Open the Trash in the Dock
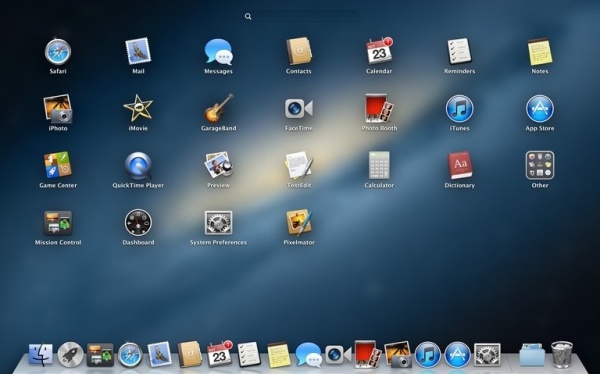 562,354
